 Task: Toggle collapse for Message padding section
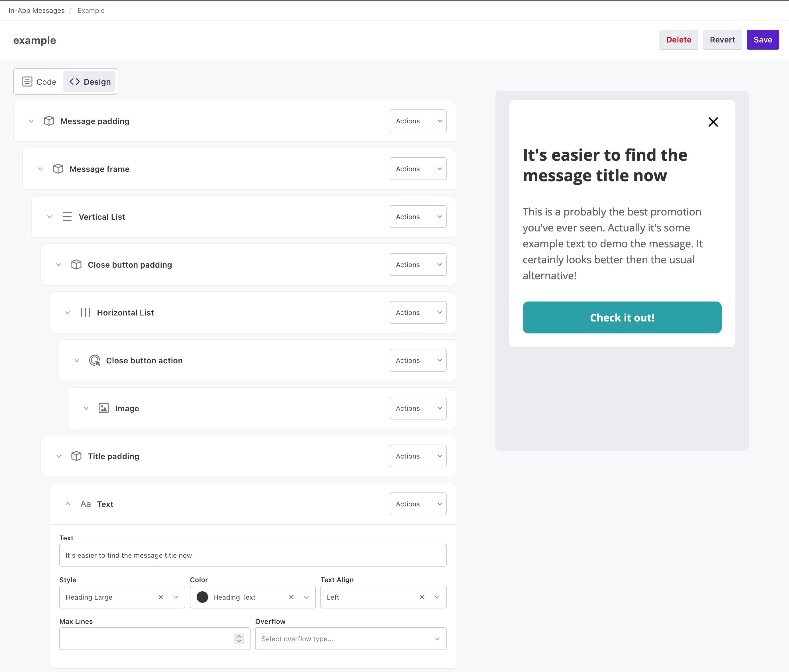pos(31,121)
